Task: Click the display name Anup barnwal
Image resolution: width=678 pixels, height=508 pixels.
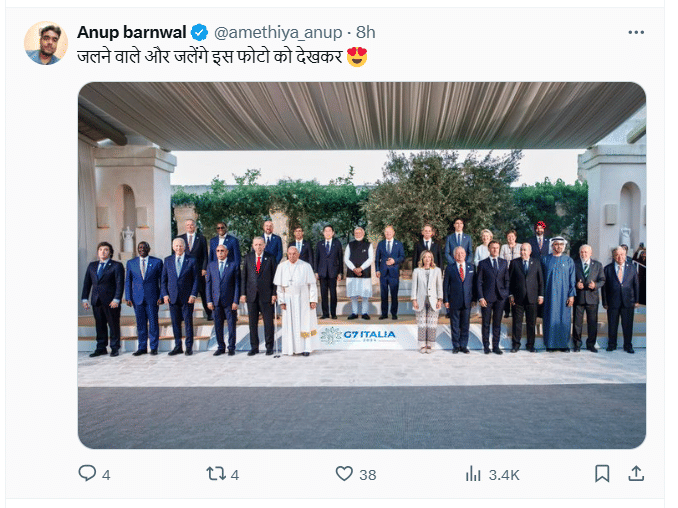Action: point(132,33)
